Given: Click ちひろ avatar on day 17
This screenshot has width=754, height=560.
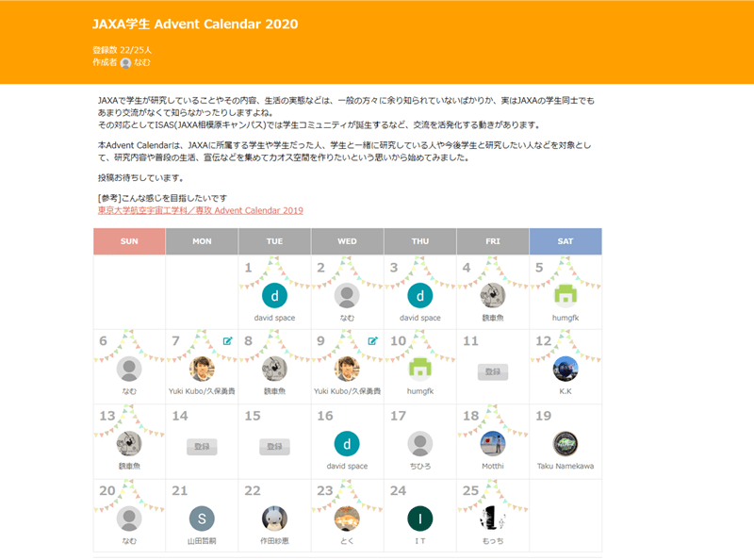Looking at the screenshot, I should tap(419, 444).
